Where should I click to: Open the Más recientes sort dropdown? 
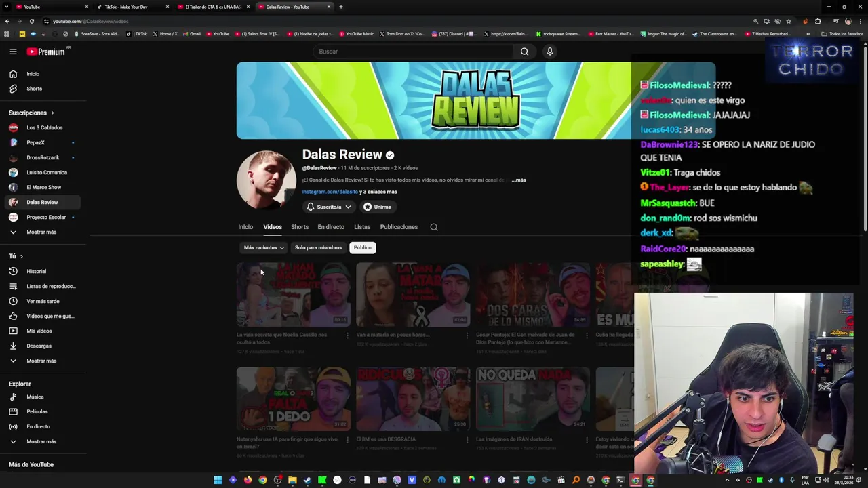264,247
